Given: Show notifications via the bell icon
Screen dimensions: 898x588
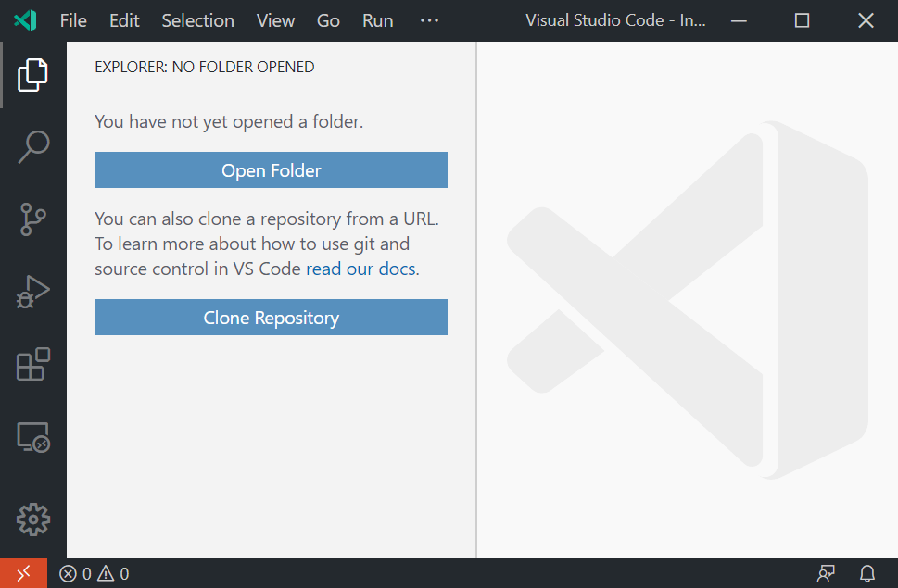Looking at the screenshot, I should click(x=866, y=573).
